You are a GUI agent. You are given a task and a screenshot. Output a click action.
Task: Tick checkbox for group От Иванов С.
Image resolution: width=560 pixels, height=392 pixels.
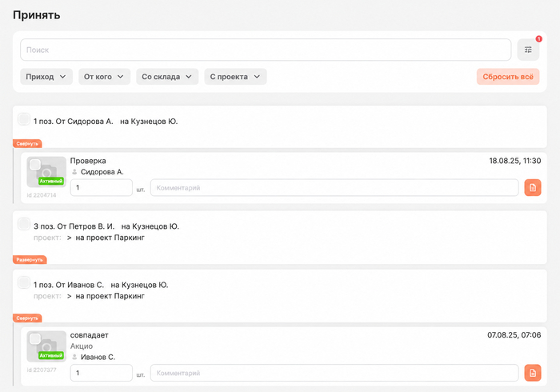point(24,282)
